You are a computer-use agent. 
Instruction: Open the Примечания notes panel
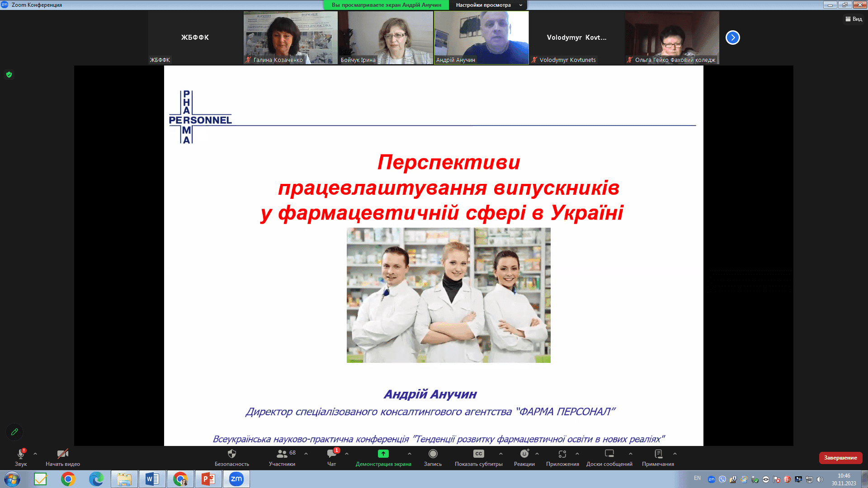[x=658, y=457]
